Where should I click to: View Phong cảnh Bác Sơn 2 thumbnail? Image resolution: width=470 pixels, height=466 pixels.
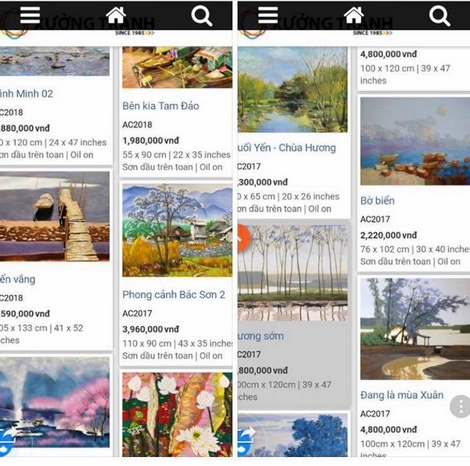coord(177,230)
